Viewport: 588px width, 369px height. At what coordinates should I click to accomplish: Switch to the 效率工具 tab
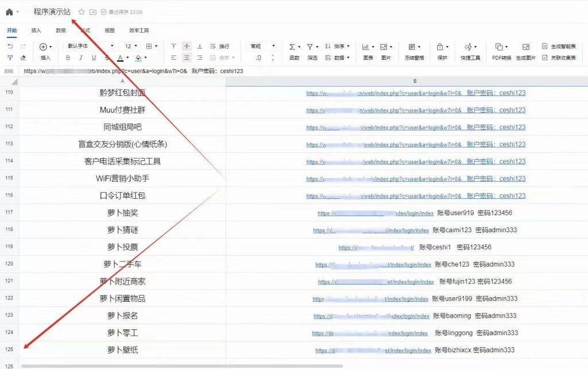pos(139,30)
